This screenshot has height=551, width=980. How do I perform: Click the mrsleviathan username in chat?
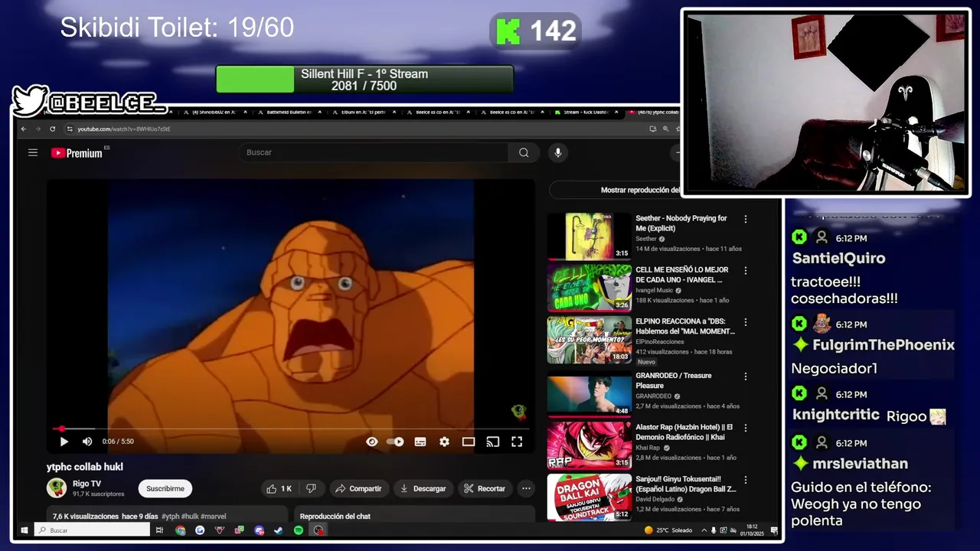[x=860, y=464]
